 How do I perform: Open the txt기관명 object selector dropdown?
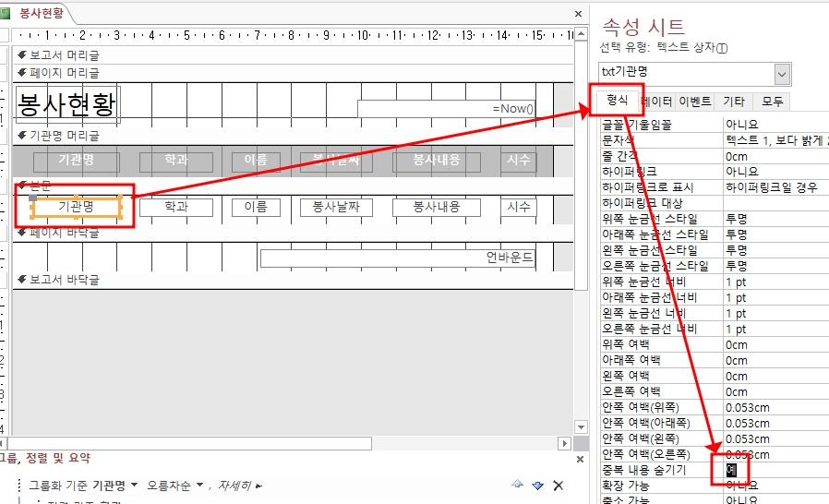click(782, 75)
